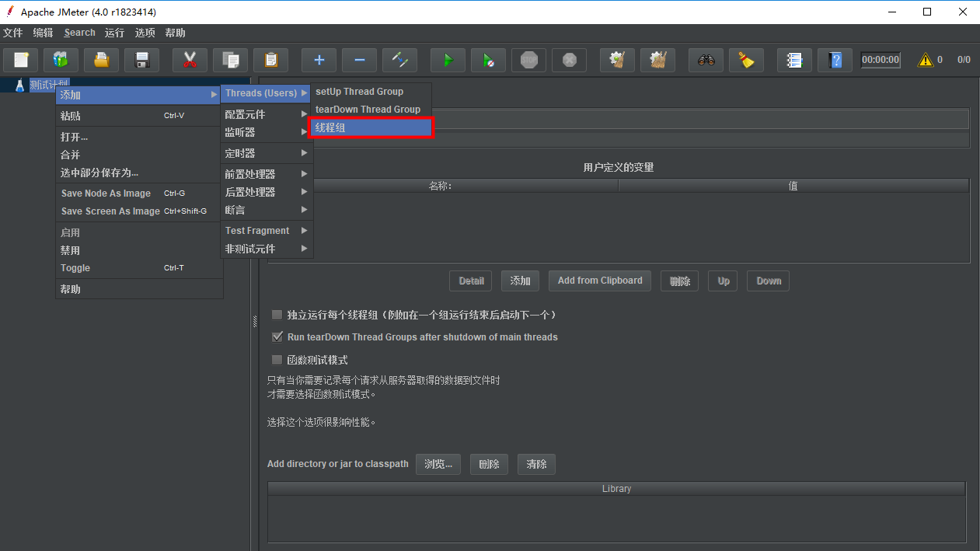Open the 帮助 menu in menu bar
The width and height of the screenshot is (980, 551).
pos(176,33)
